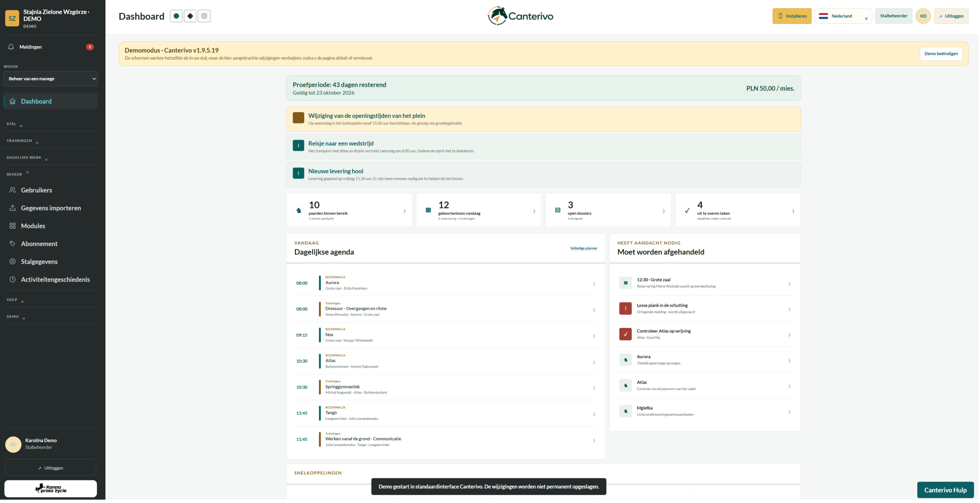Select the black diamond theme swatch

click(190, 16)
